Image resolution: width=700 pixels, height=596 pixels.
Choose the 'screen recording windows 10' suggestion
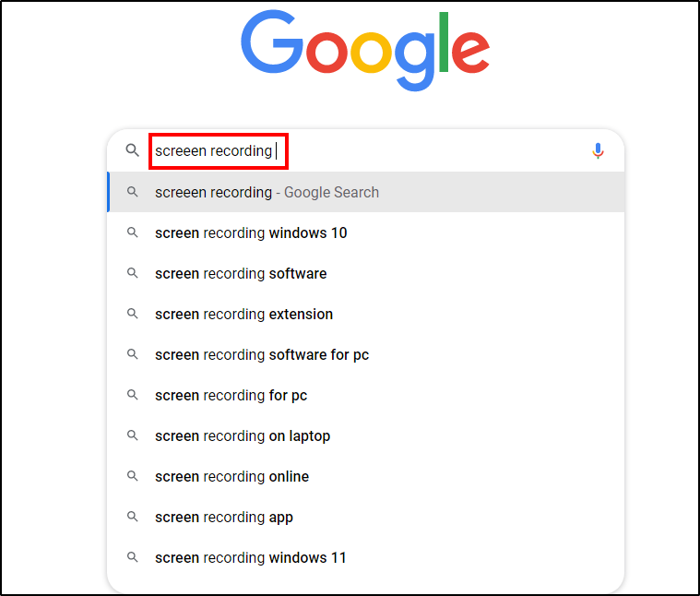251,233
